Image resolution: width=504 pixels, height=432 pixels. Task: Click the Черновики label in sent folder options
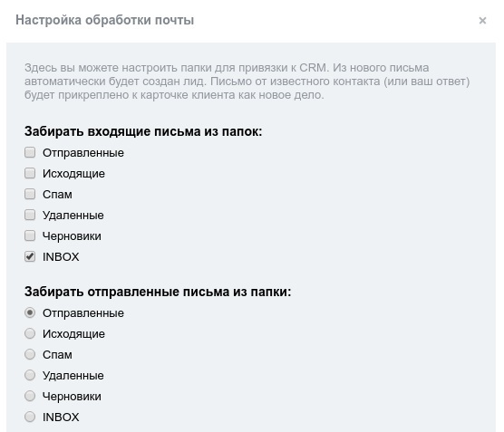72,397
